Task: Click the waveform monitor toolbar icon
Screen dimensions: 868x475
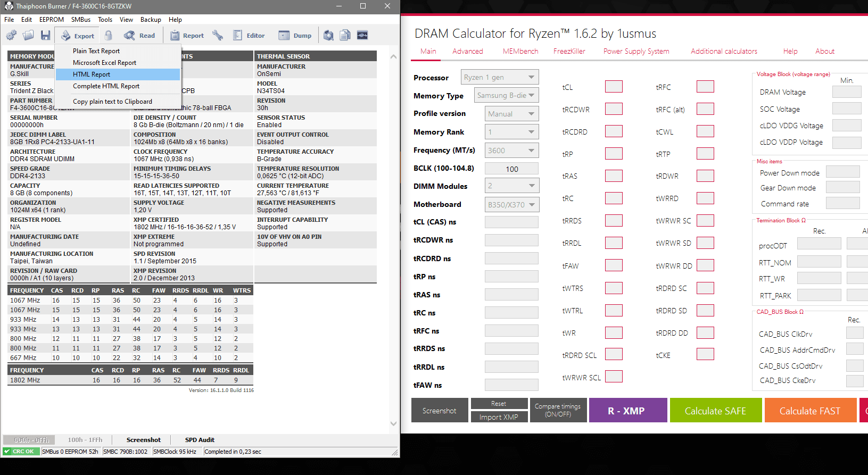Action: click(362, 36)
